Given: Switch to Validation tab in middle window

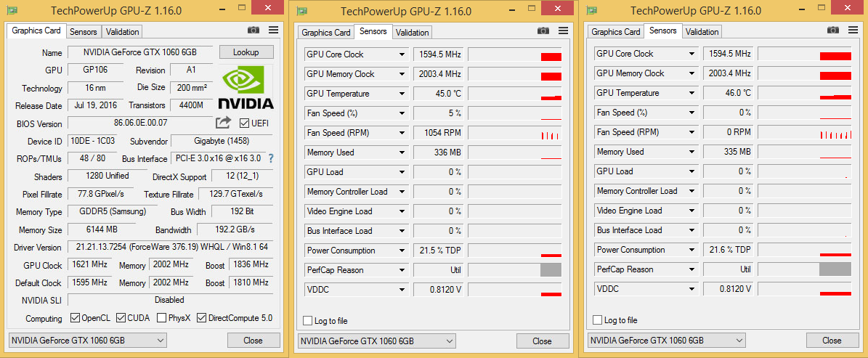Looking at the screenshot, I should pyautogui.click(x=413, y=32).
